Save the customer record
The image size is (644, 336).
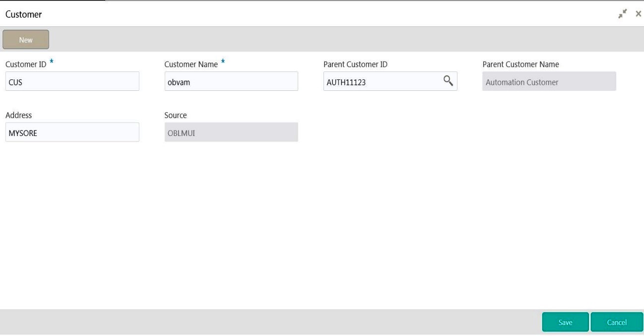pos(565,322)
